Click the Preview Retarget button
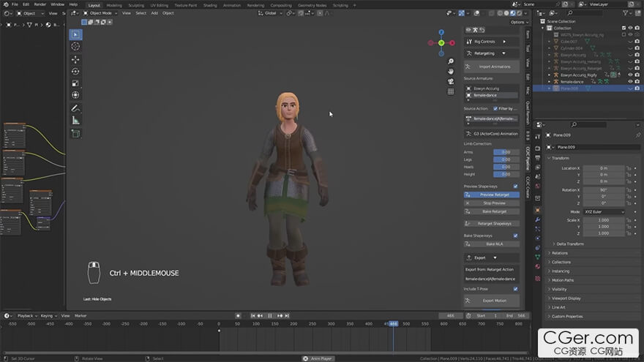644x362 pixels. pyautogui.click(x=492, y=195)
